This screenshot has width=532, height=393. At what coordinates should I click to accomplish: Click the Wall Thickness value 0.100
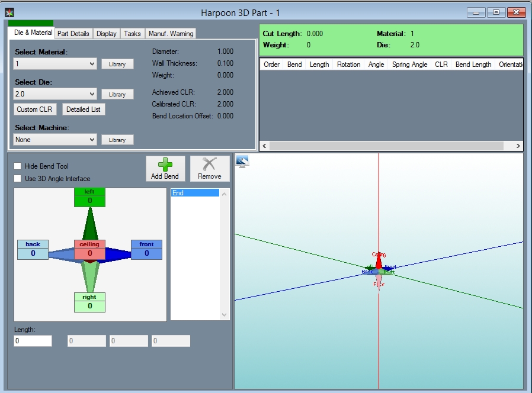225,63
